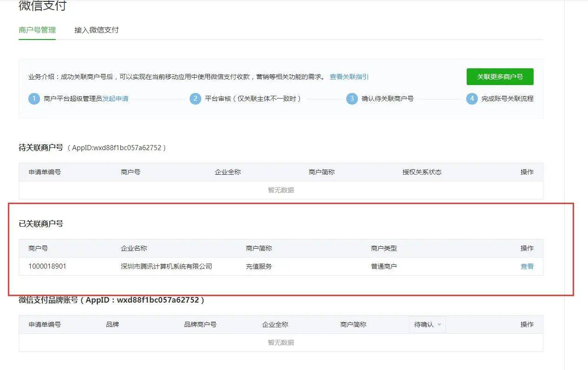Screen dimensions: 588x370
Task: Select step 4 circle icon
Action: point(472,99)
